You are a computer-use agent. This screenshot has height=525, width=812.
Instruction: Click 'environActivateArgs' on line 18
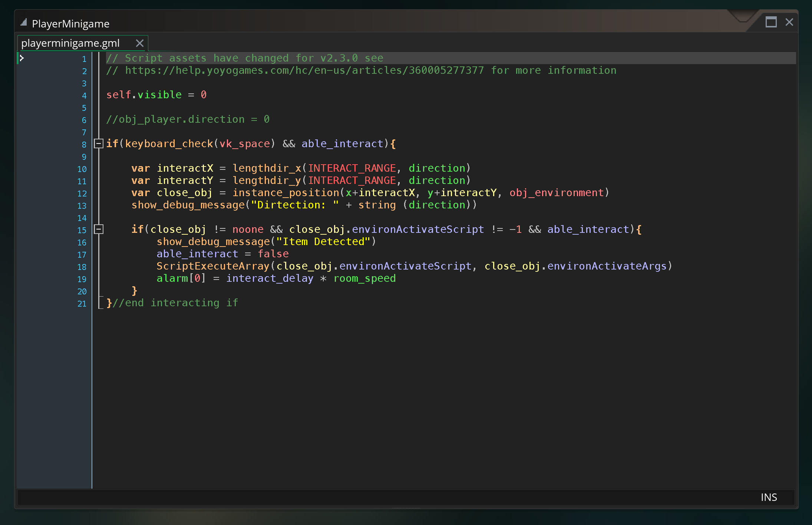[x=607, y=266]
